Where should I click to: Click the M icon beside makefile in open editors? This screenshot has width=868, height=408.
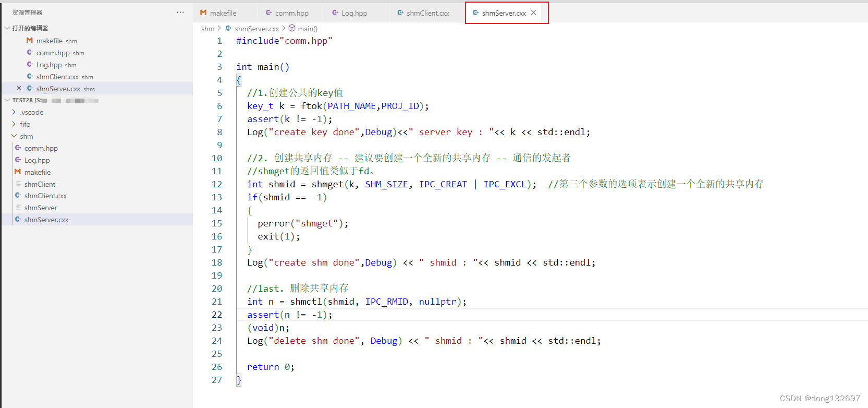(30, 40)
